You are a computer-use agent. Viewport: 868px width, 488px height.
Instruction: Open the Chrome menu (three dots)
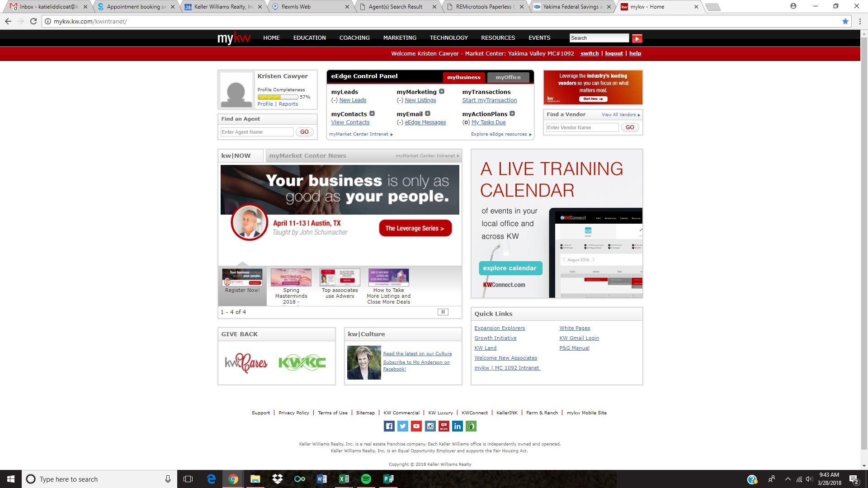[860, 21]
